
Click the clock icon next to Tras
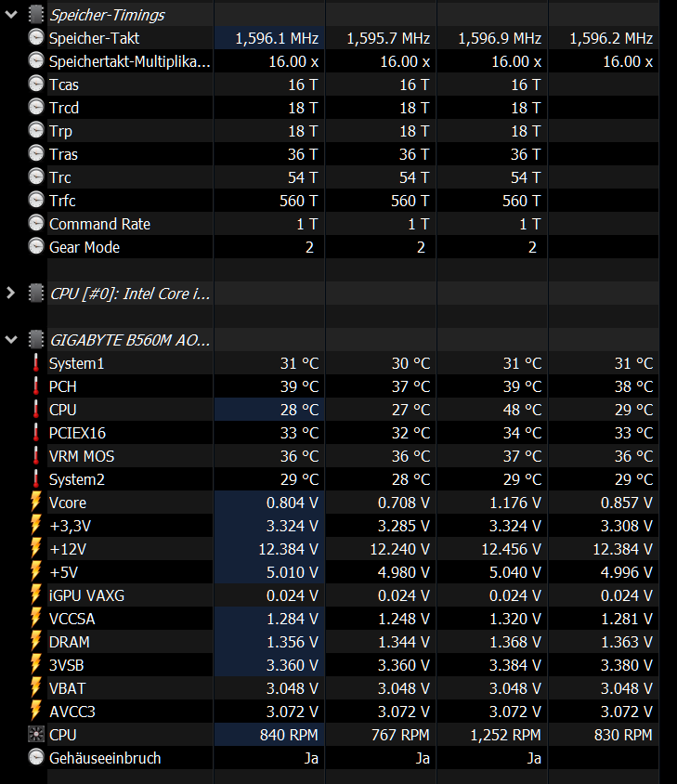[x=36, y=153]
